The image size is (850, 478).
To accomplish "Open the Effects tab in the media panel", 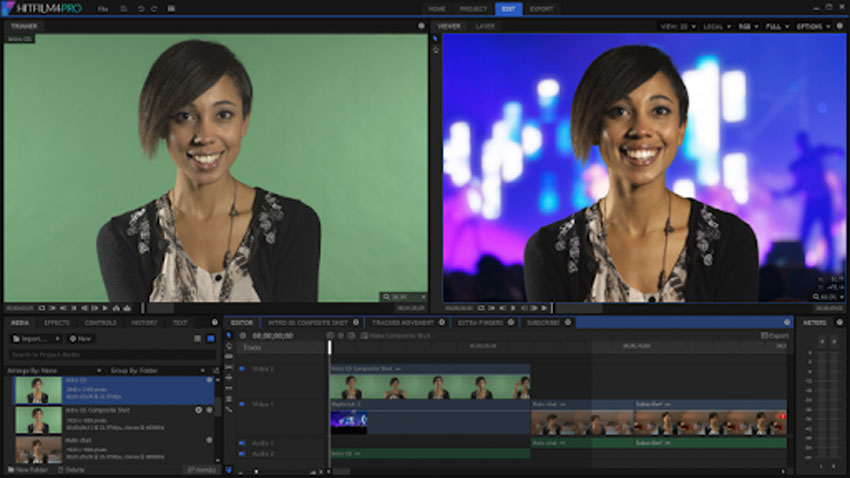I will point(57,323).
